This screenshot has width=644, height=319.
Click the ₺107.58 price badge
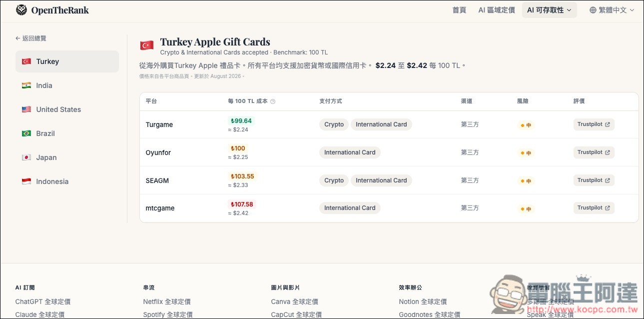tap(242, 204)
